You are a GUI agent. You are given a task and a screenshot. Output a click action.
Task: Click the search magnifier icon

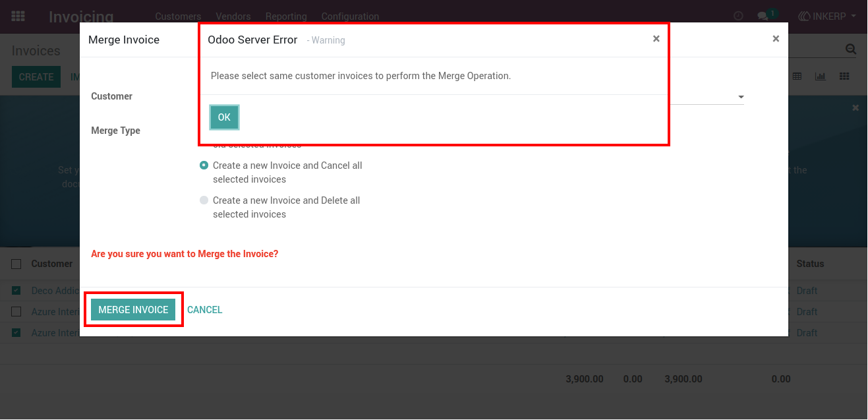point(851,49)
